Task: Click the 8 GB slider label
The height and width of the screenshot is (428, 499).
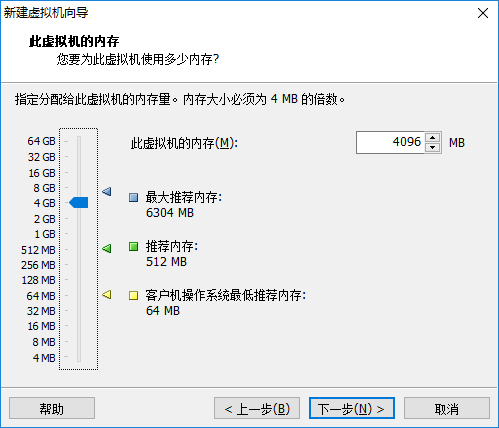Action: [x=44, y=188]
